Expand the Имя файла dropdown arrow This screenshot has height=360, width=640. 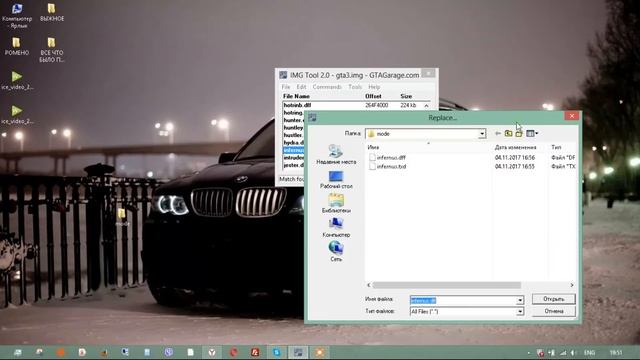[x=520, y=300]
